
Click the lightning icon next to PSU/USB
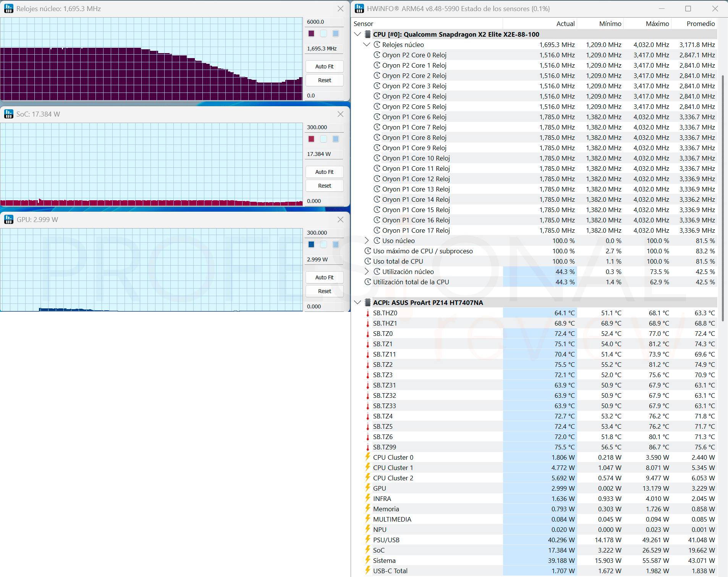368,540
